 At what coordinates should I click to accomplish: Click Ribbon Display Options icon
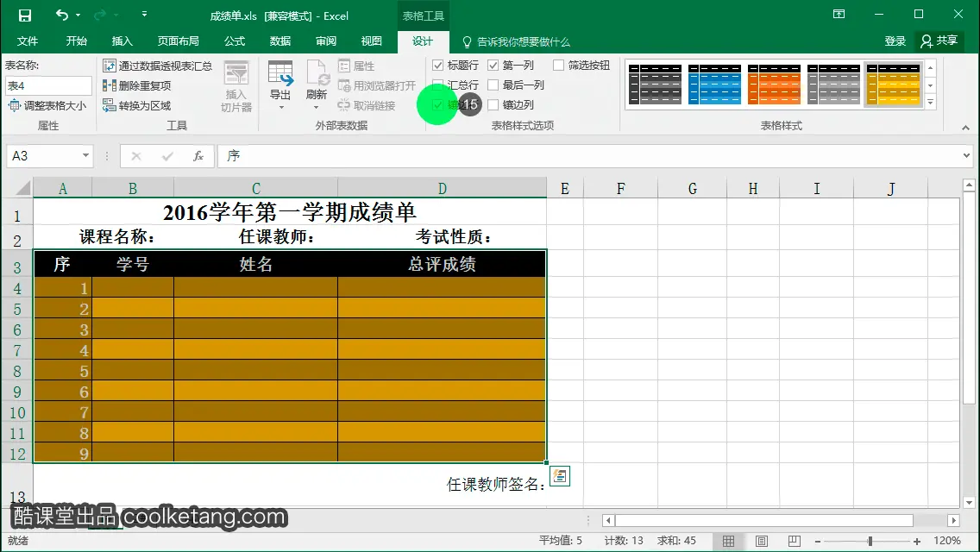pyautogui.click(x=839, y=14)
